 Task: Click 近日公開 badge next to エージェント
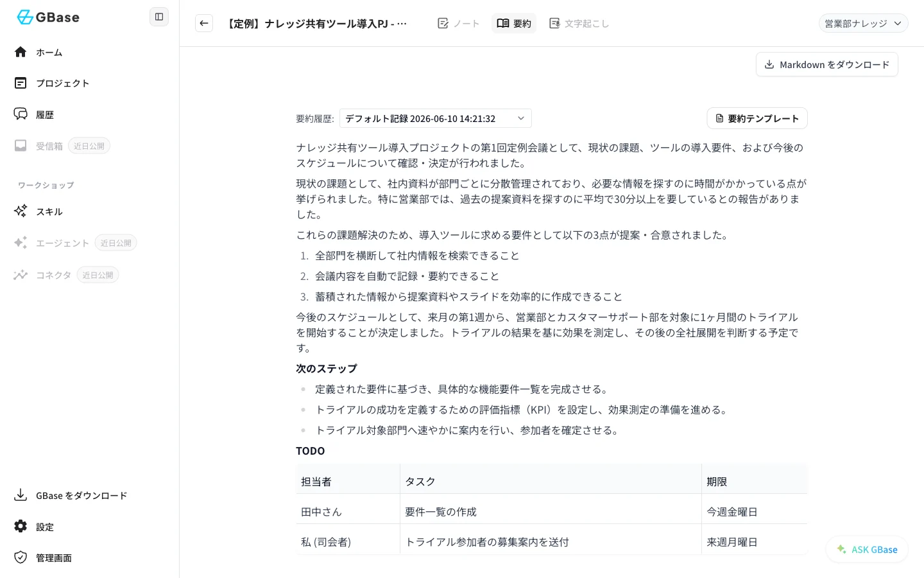tap(116, 243)
